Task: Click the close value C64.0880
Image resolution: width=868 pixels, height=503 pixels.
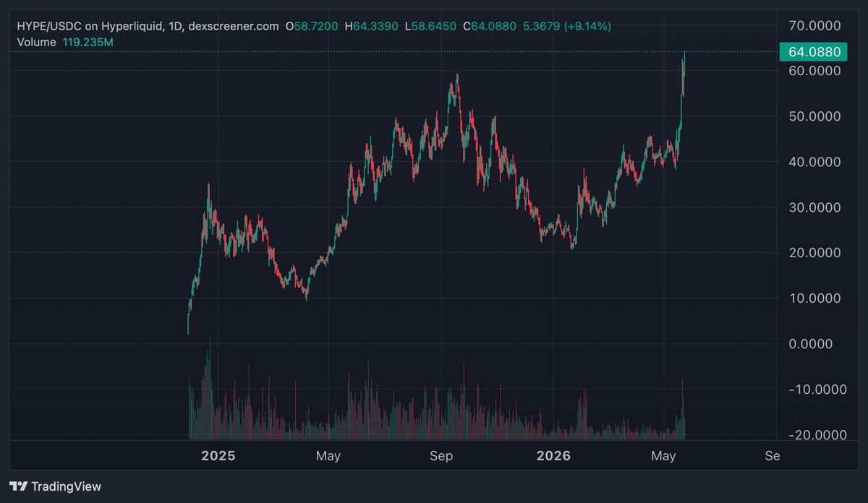Action: (x=490, y=26)
